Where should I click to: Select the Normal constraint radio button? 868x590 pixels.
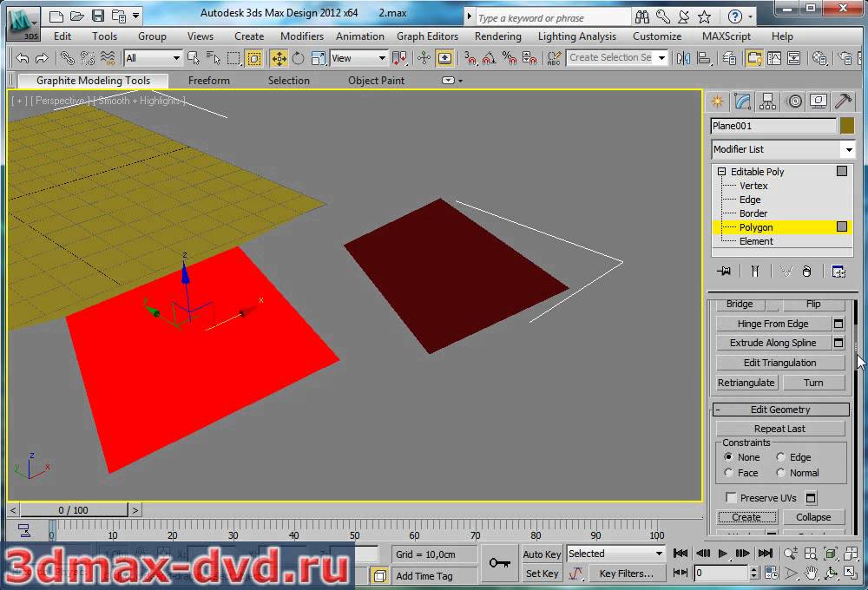click(780, 473)
